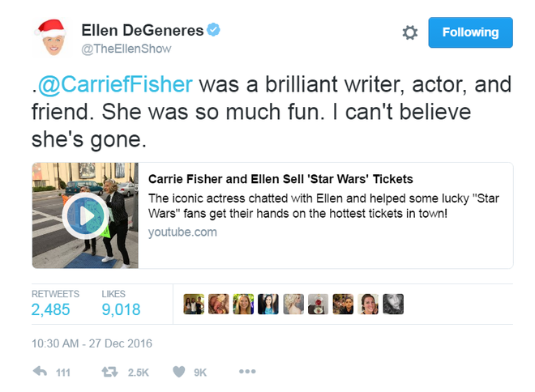Click the first liker avatar thumbnail
The image size is (535, 392).
click(x=195, y=304)
